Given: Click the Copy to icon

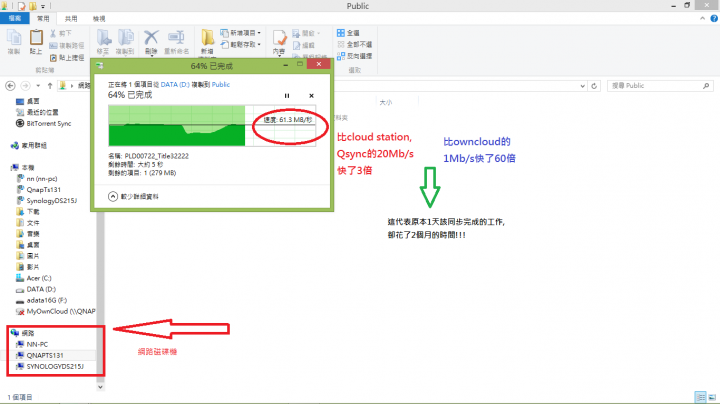Looking at the screenshot, I should tap(125, 38).
